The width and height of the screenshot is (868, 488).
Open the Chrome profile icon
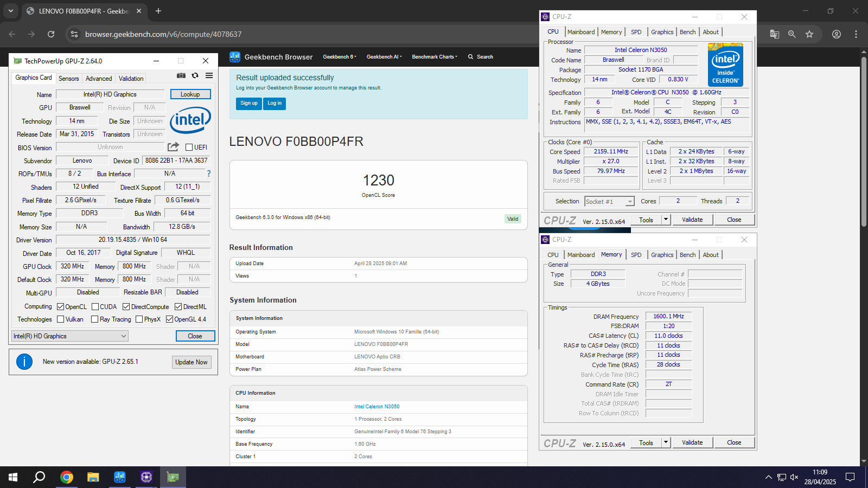[837, 34]
